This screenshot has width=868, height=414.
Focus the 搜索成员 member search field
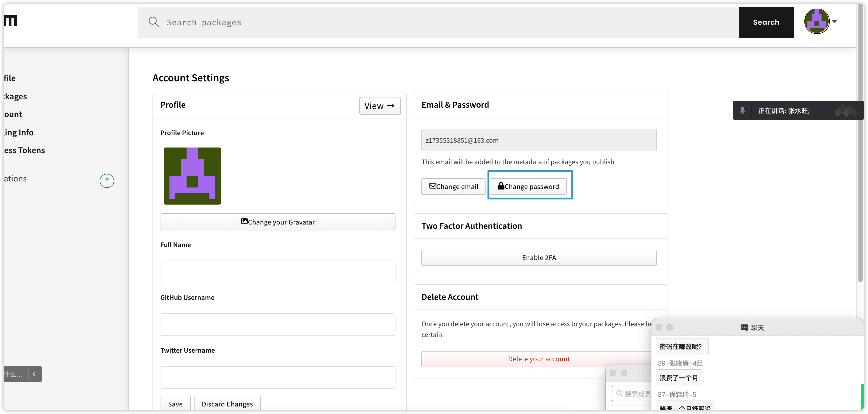pos(632,394)
